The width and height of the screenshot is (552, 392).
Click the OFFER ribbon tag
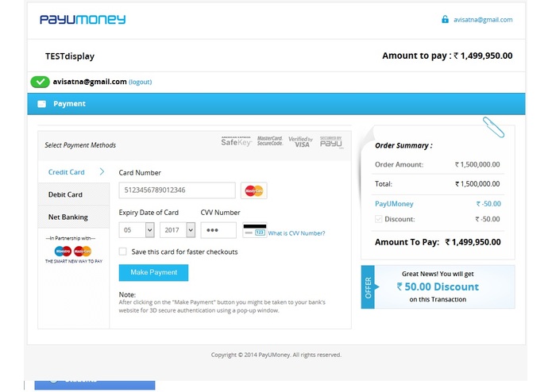(369, 287)
